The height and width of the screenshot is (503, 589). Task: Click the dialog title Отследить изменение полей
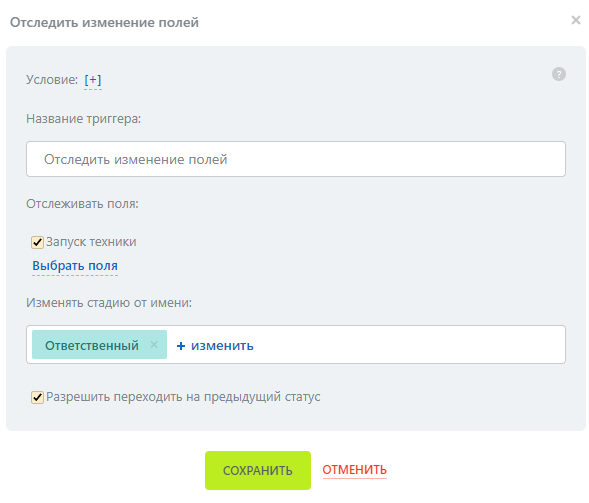tap(104, 23)
